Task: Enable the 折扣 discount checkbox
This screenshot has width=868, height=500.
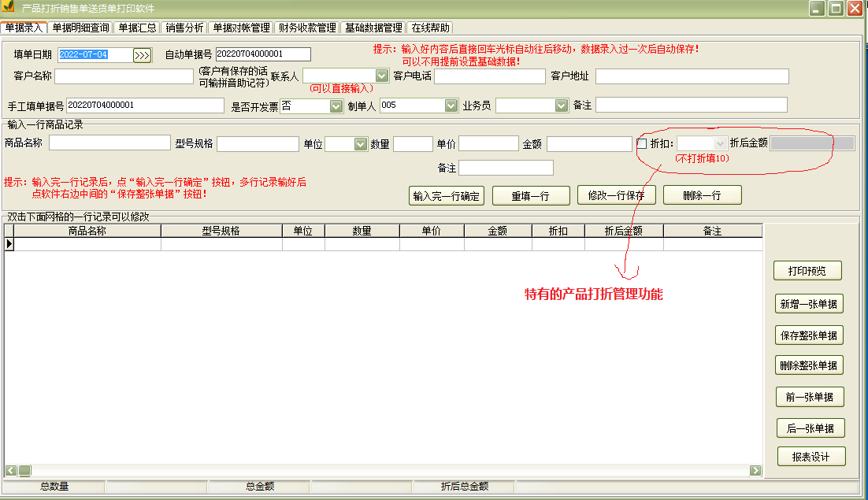Action: click(642, 144)
